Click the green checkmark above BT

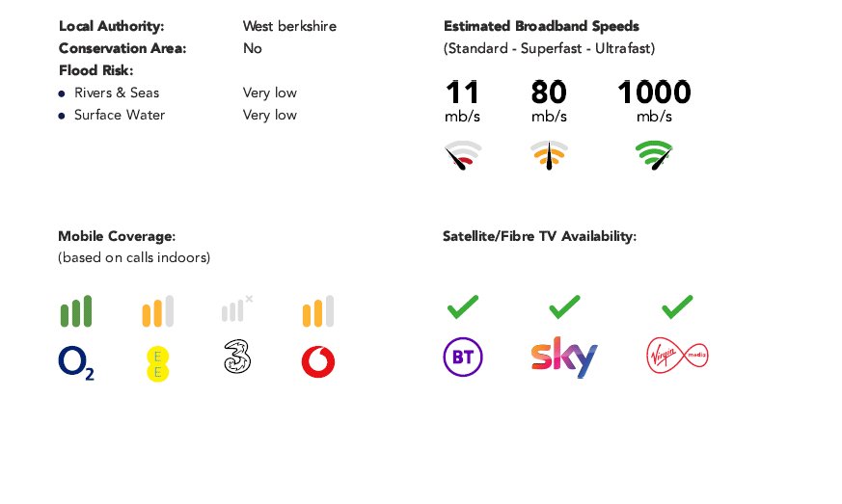click(x=463, y=306)
